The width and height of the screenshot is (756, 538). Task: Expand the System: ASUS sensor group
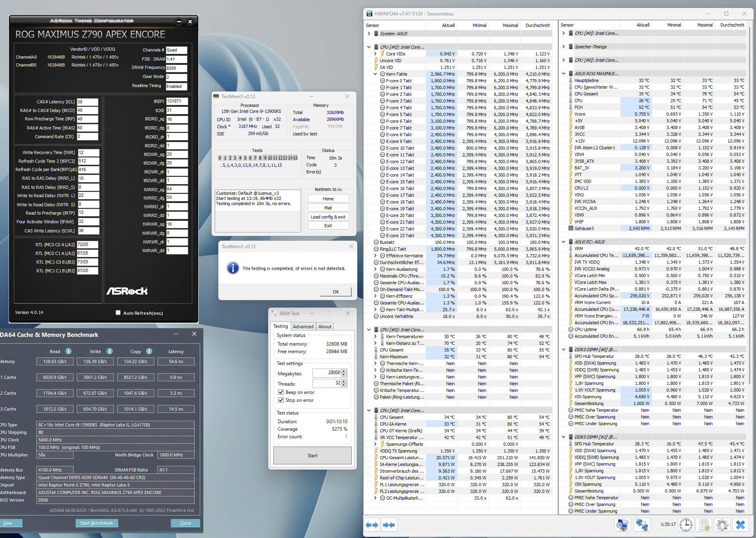369,34
